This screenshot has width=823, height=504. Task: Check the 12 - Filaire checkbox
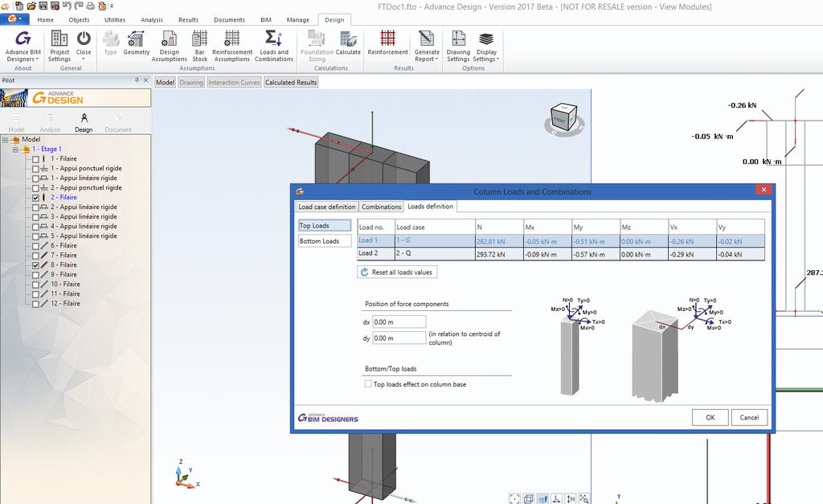click(35, 304)
